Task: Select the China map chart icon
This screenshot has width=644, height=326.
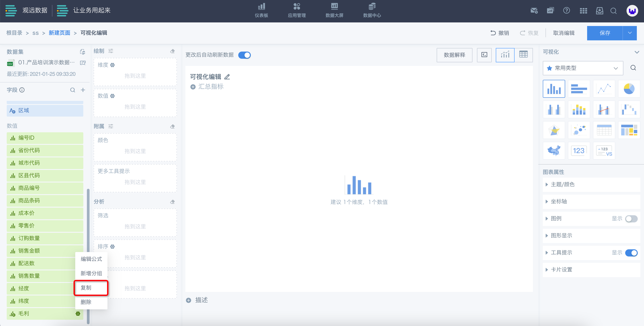Action: click(554, 151)
